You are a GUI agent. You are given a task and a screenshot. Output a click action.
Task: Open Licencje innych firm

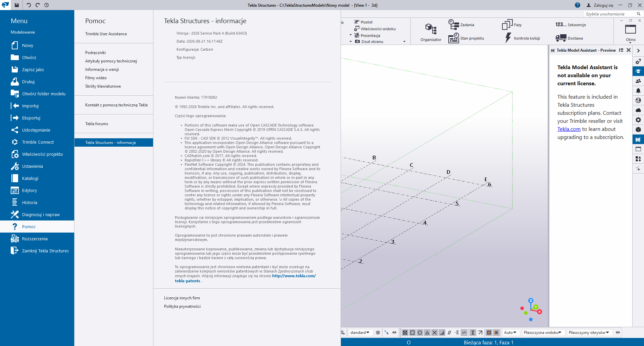[182, 298]
